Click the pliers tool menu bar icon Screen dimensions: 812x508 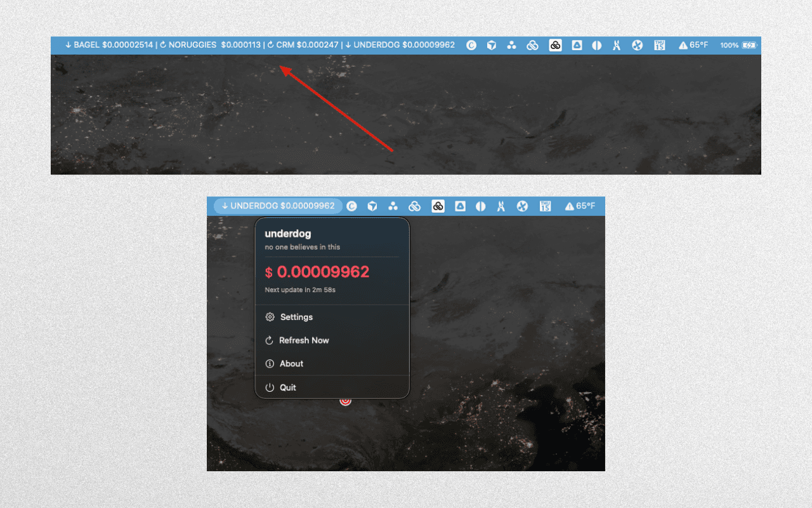pos(617,45)
